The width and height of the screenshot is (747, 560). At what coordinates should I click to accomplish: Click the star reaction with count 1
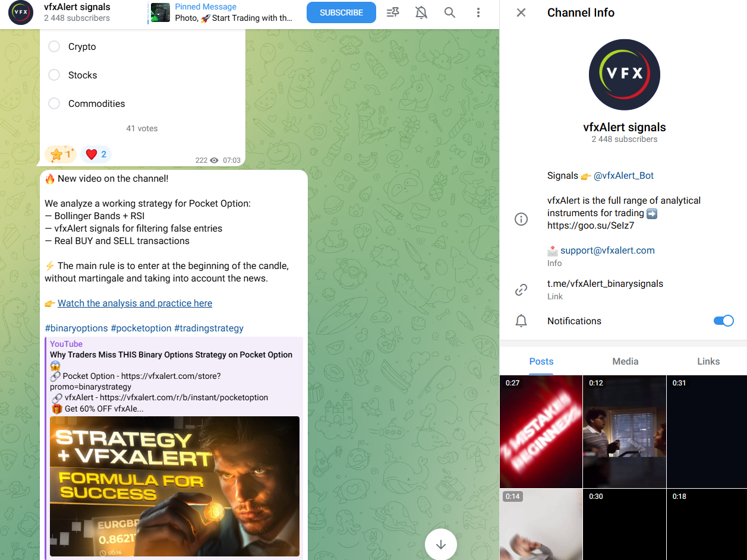tap(61, 154)
